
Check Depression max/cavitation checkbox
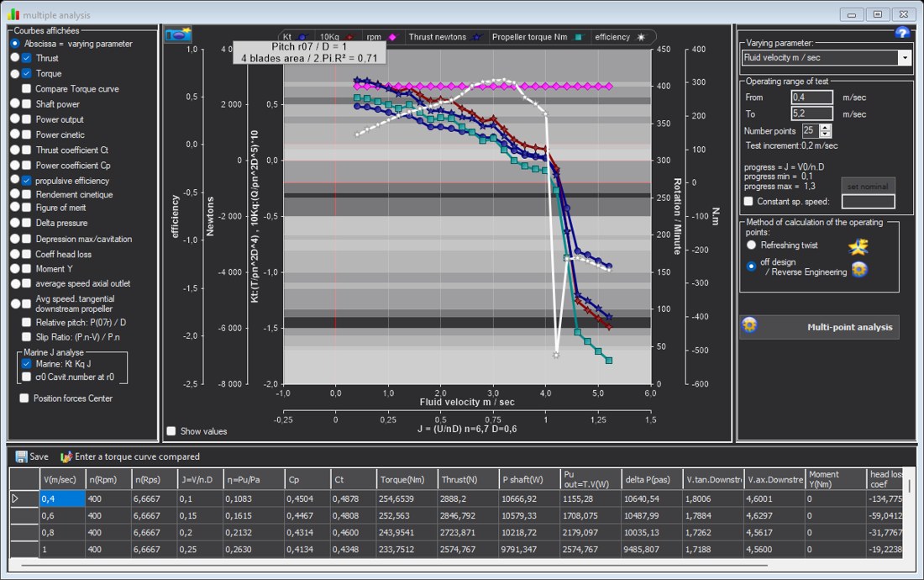click(27, 239)
